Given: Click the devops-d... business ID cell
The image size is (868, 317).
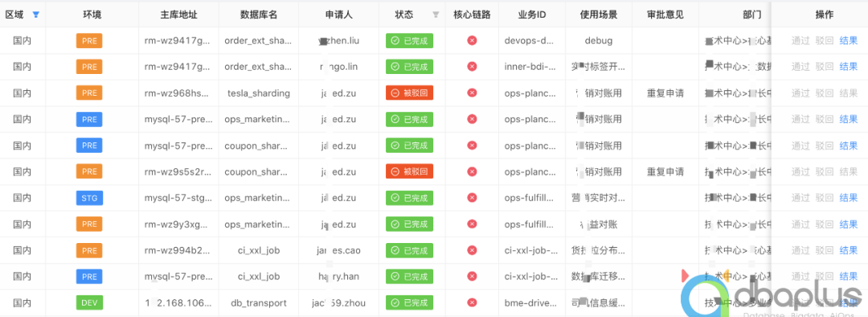Looking at the screenshot, I should click(530, 40).
